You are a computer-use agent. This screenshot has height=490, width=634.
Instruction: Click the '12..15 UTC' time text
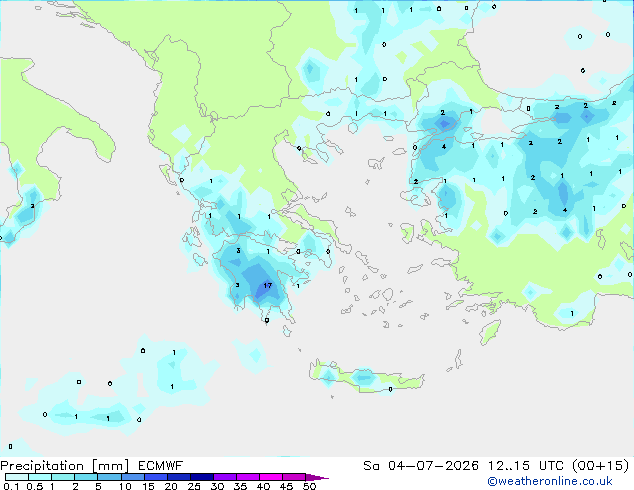click(526, 466)
